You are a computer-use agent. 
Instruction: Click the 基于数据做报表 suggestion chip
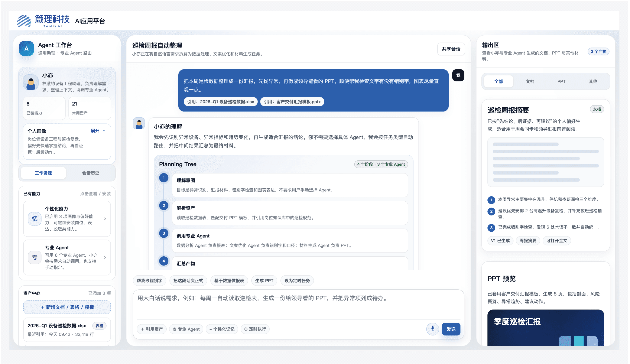pyautogui.click(x=229, y=280)
